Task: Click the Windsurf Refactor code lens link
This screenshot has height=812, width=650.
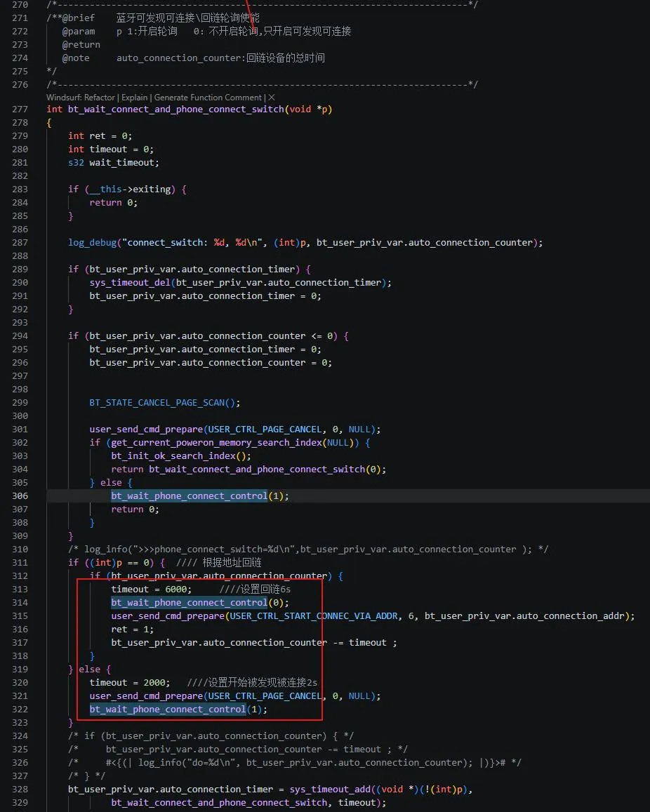Action: [x=81, y=98]
